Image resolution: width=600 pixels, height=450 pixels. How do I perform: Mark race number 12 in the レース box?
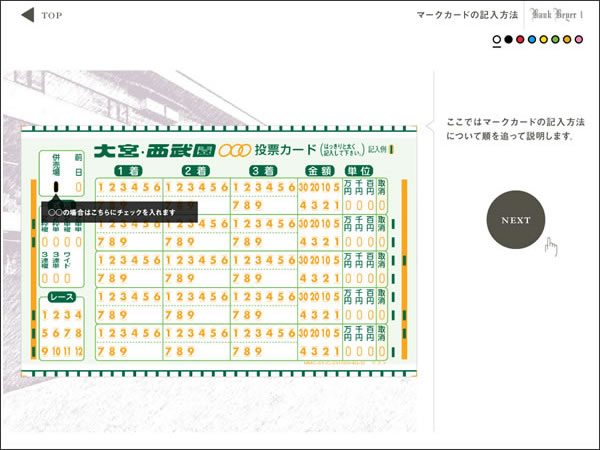pos(78,351)
